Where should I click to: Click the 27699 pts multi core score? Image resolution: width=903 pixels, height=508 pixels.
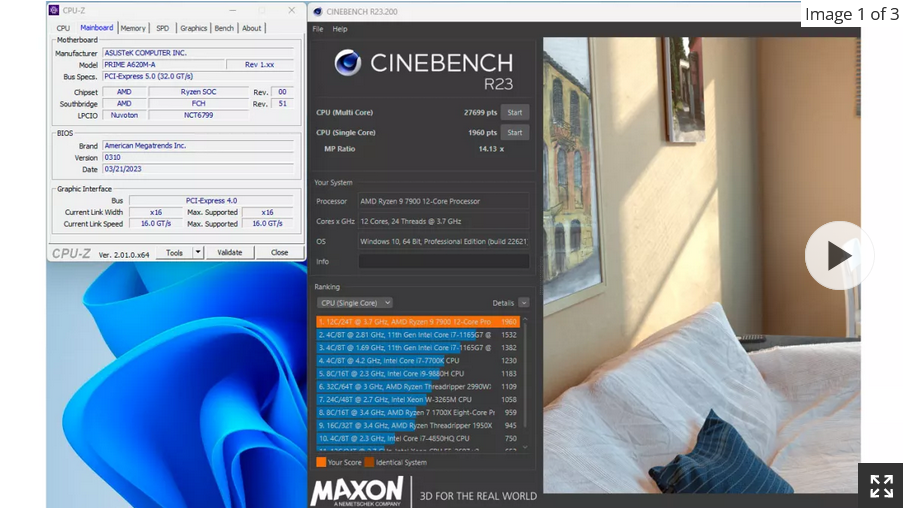[480, 112]
